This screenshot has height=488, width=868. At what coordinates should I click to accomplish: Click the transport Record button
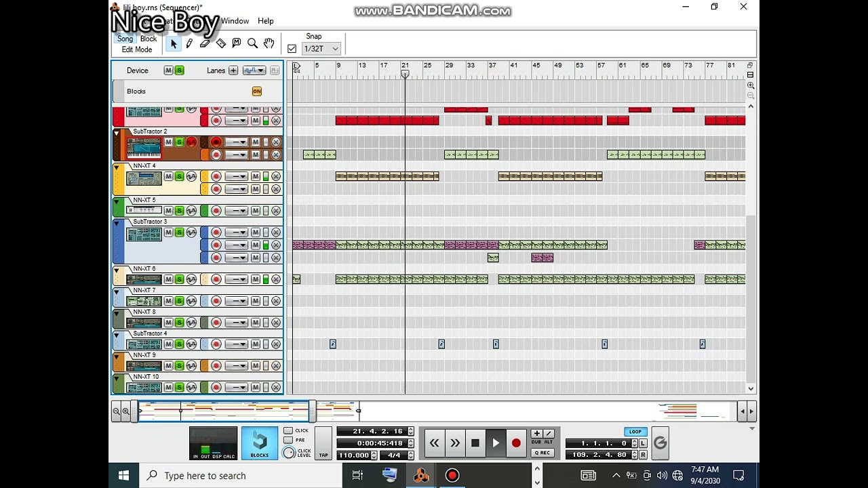[x=516, y=443]
